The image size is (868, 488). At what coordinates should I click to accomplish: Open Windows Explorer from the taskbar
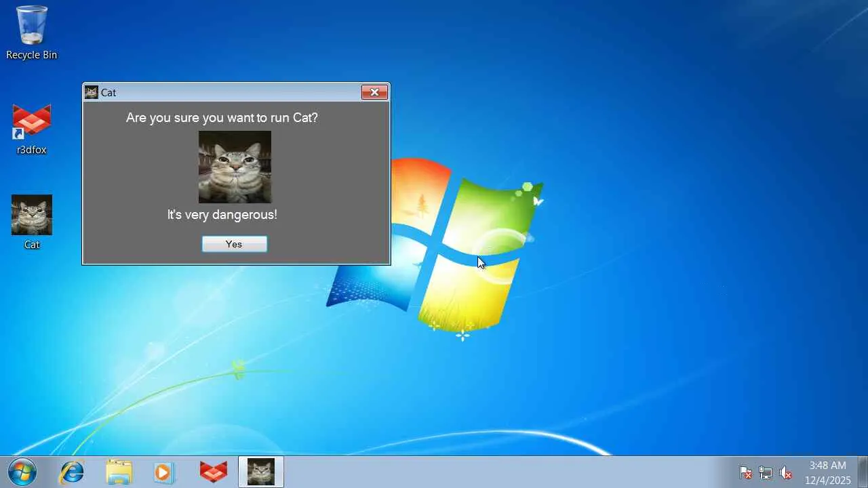tap(119, 472)
